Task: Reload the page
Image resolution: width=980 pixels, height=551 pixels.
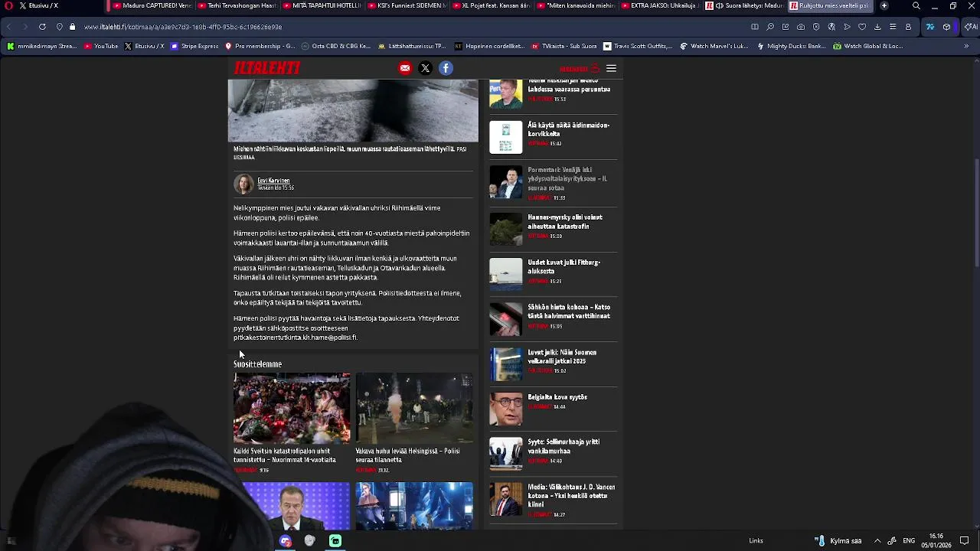Action: pyautogui.click(x=42, y=27)
